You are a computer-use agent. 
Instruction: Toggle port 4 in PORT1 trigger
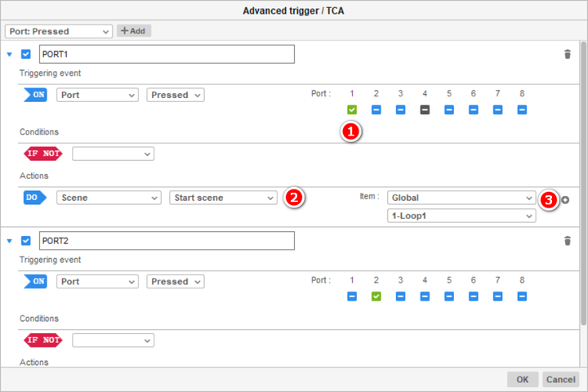point(425,109)
